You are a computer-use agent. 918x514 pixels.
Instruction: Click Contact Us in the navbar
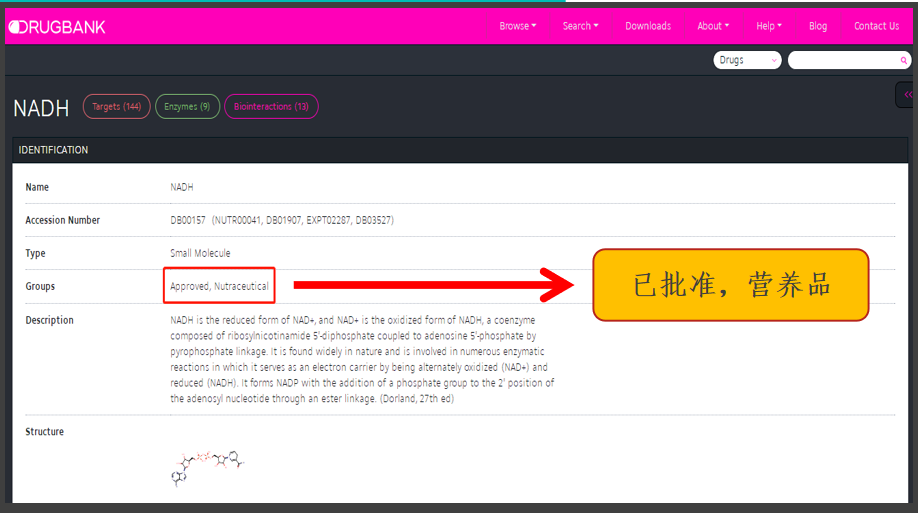876,26
